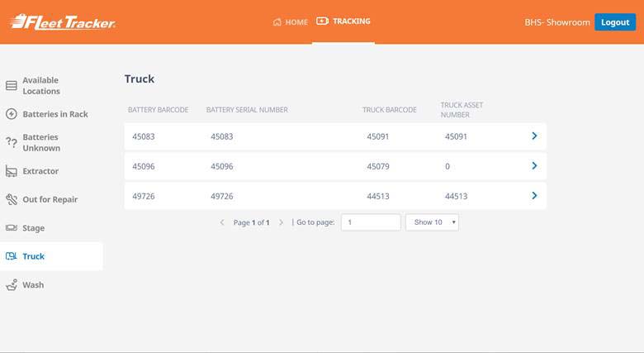Select Batteries in Rack menu label
Screen dimensions: 644x353
55,114
